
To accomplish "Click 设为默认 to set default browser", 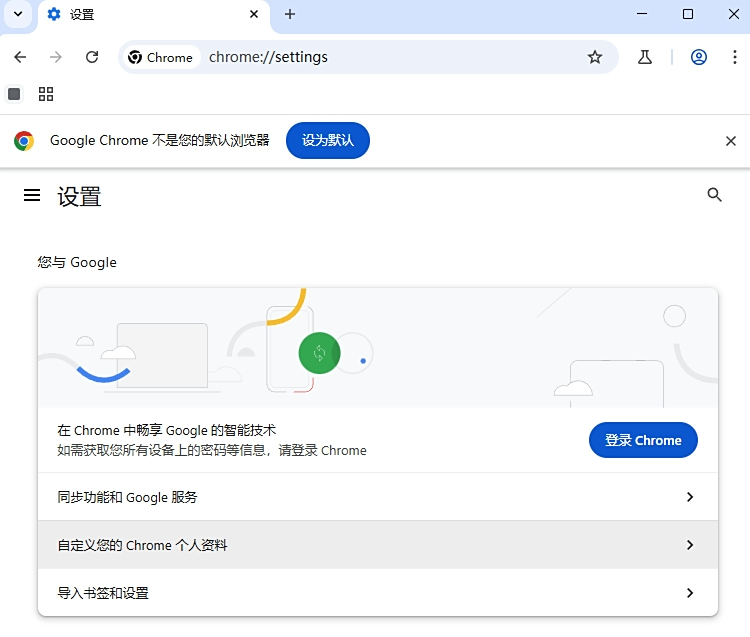I will pos(328,141).
